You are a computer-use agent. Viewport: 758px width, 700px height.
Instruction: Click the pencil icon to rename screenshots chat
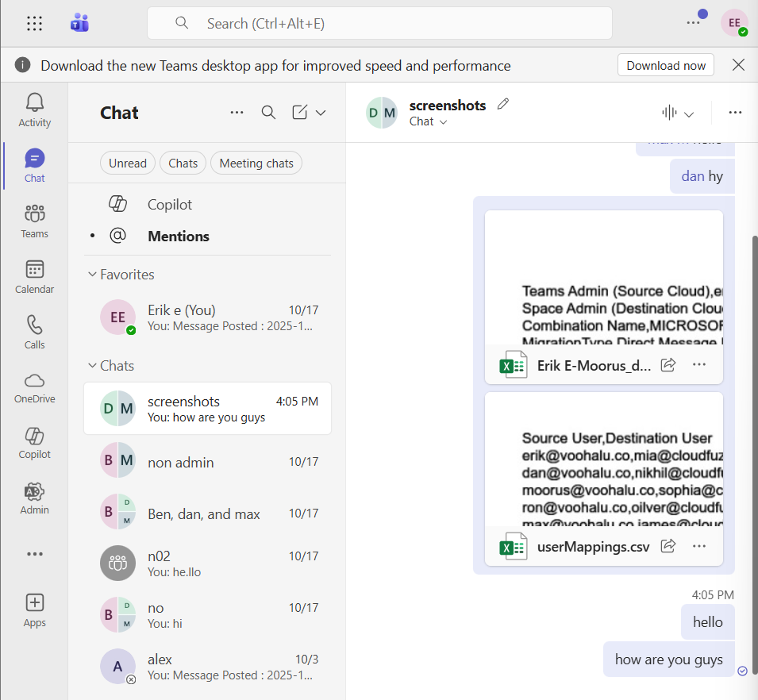(502, 105)
